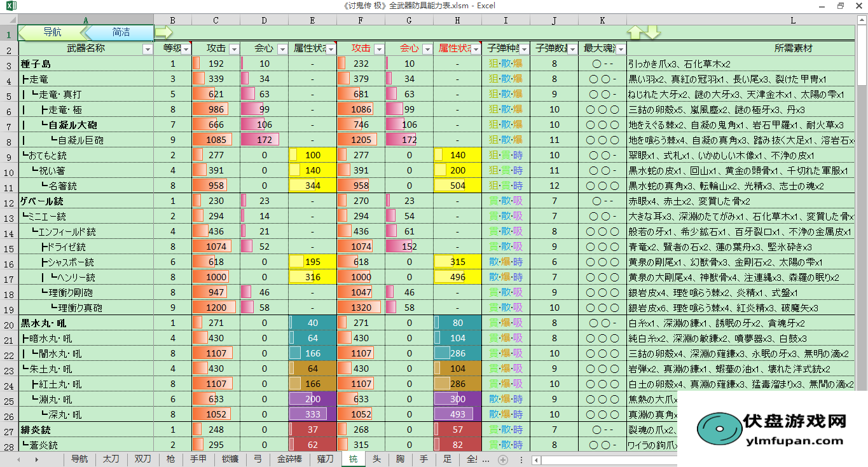Click the vertical scrollbar up arrow
Image resolution: width=868 pixels, height=467 pixels.
pos(862,19)
